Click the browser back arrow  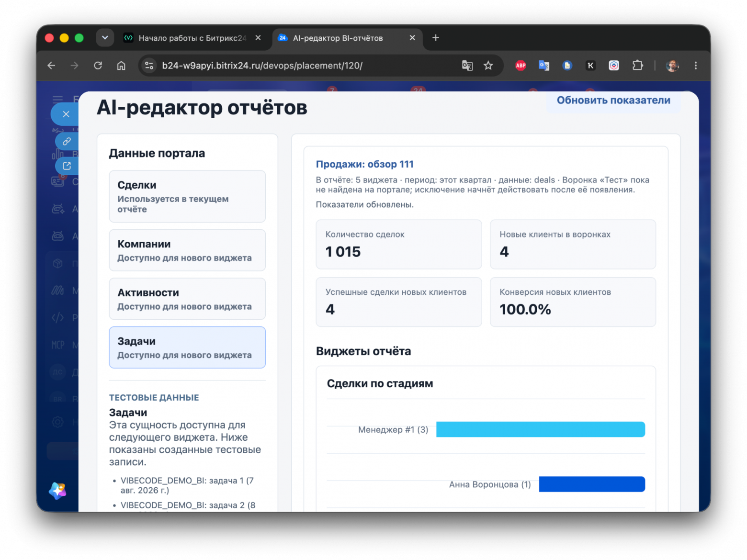[x=52, y=66]
